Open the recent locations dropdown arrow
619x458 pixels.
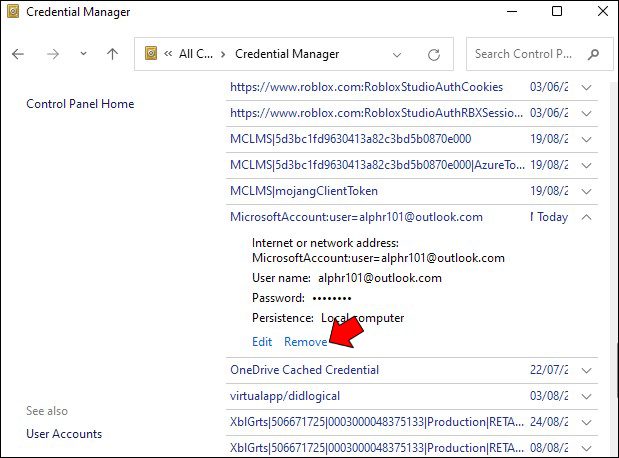click(x=83, y=53)
